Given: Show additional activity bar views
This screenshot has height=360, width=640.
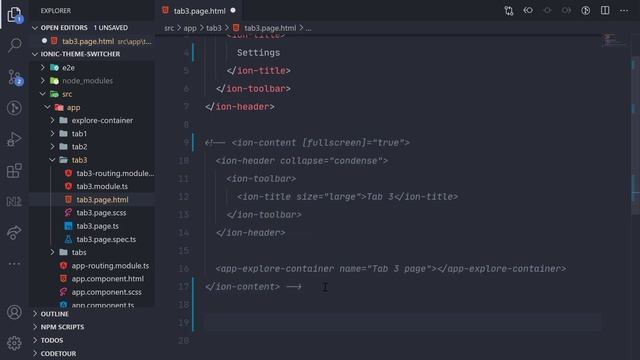Looking at the screenshot, I should click(14, 264).
